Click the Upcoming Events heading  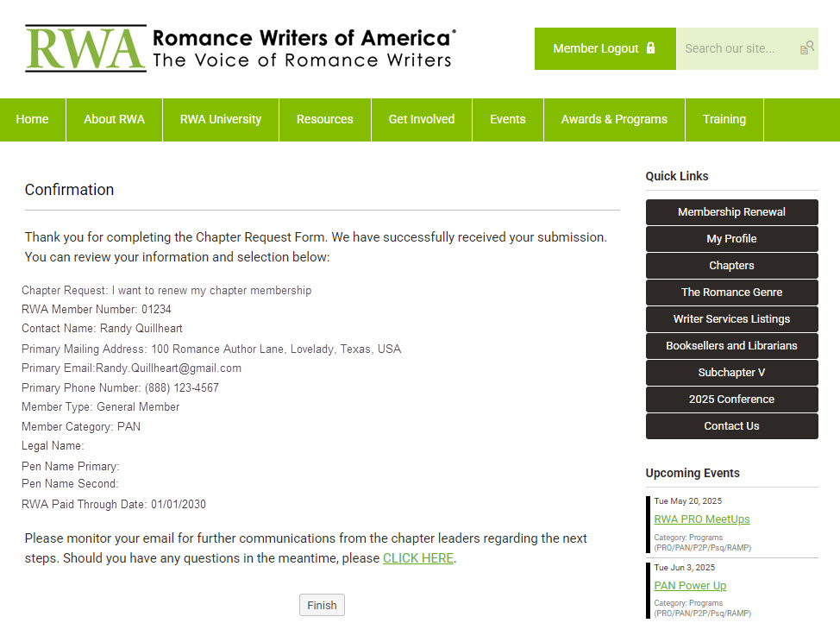[693, 474]
